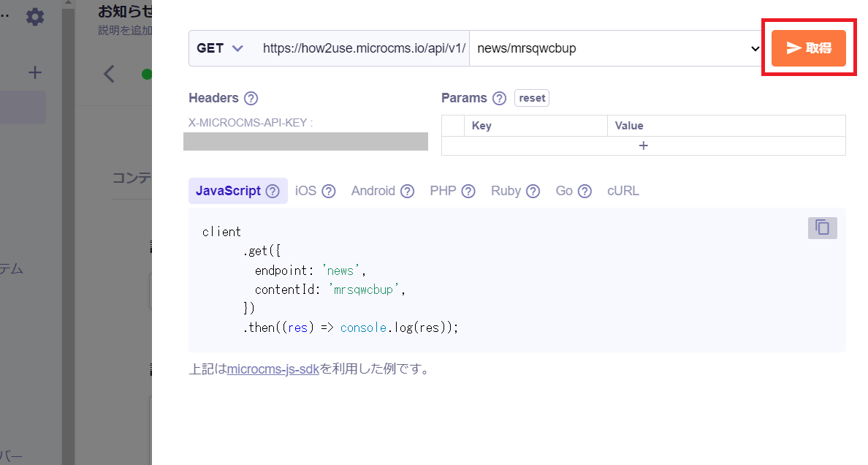Reset the Params with the reset button

point(531,97)
